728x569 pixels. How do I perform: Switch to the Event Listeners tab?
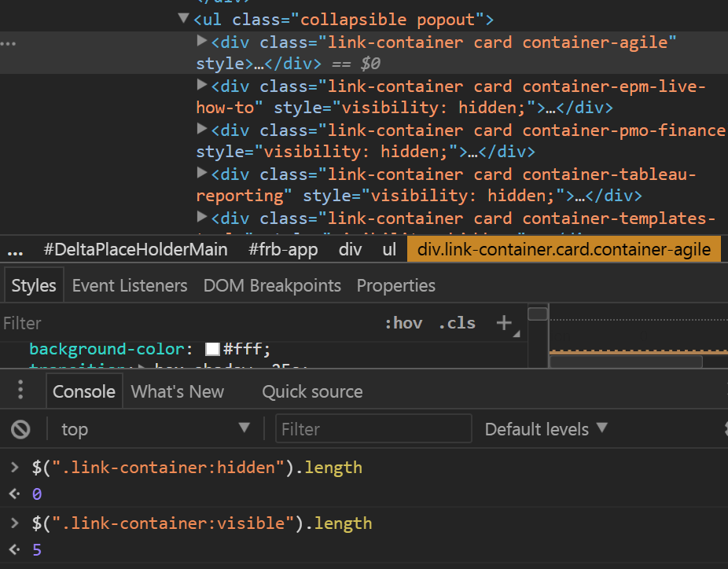pos(129,285)
